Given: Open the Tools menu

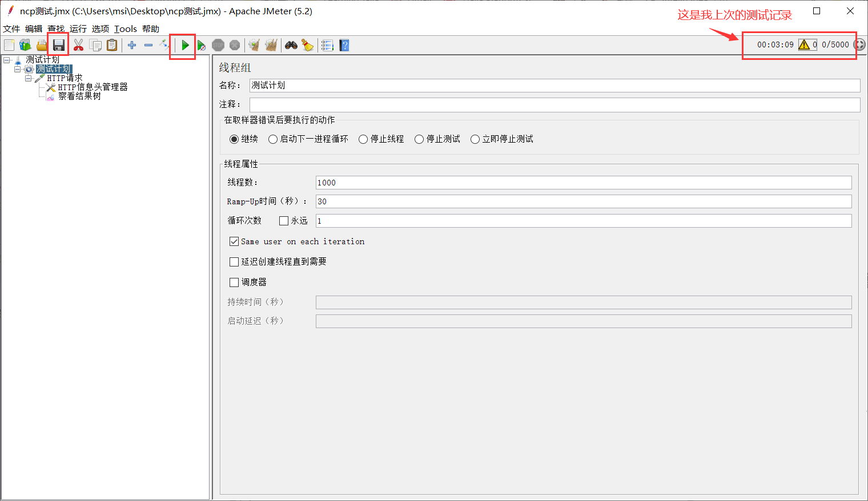Looking at the screenshot, I should [x=126, y=29].
